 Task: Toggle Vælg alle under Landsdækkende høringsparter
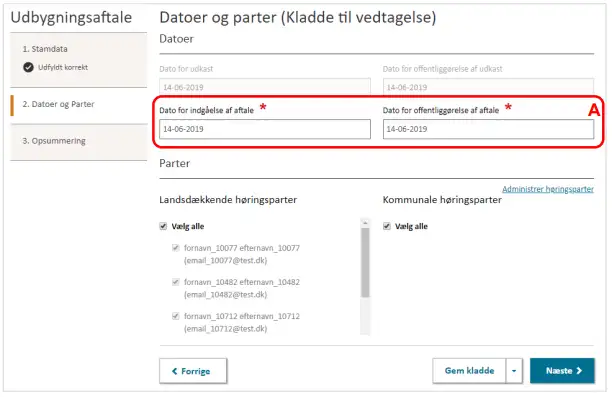coord(163,226)
